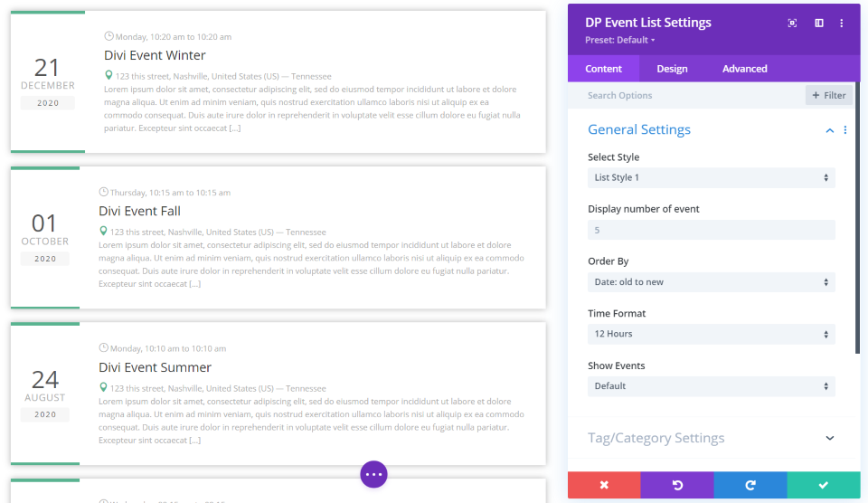This screenshot has width=868, height=503.
Task: Open the Select Style dropdown
Action: point(711,178)
